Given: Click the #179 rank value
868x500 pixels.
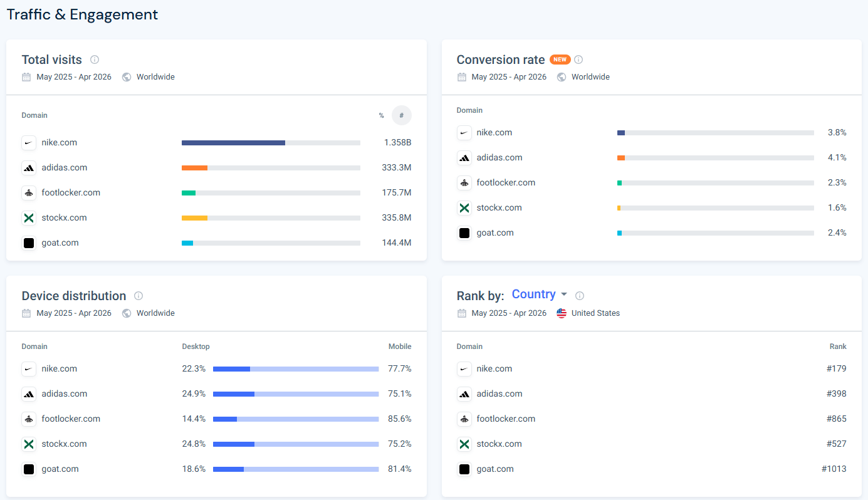Looking at the screenshot, I should click(837, 369).
